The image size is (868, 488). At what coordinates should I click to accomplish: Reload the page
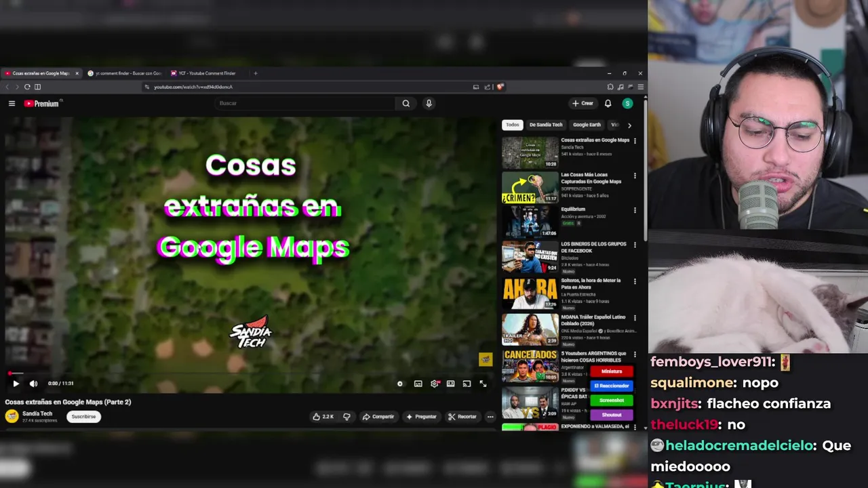(x=27, y=87)
